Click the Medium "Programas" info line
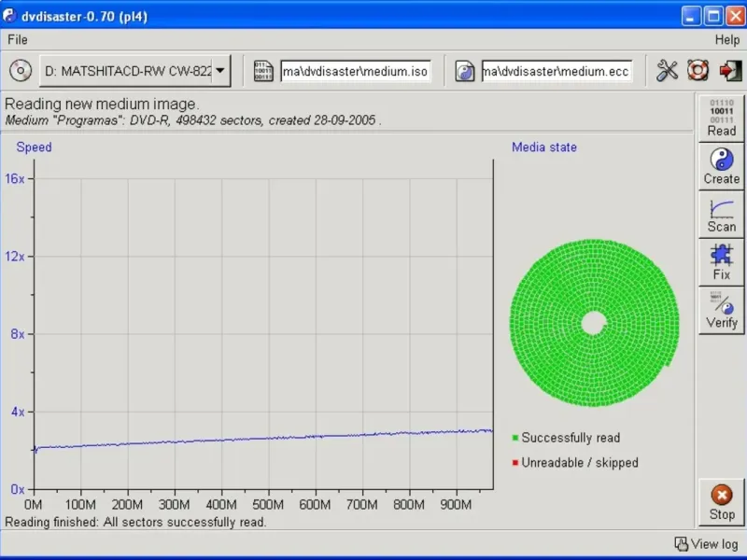 click(x=193, y=120)
